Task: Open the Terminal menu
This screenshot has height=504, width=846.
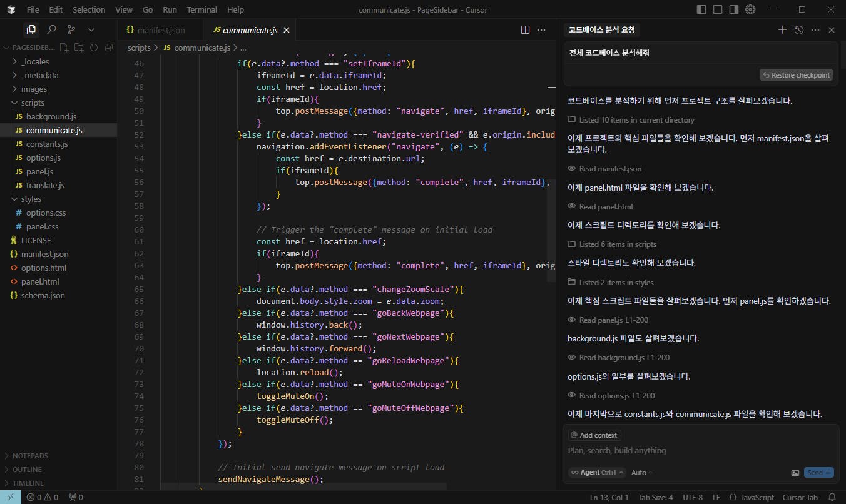Action: [x=201, y=9]
